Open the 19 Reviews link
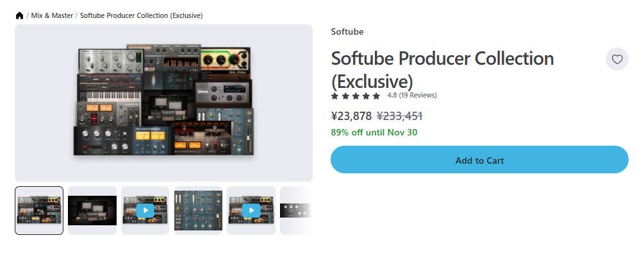The image size is (644, 267). 419,96
